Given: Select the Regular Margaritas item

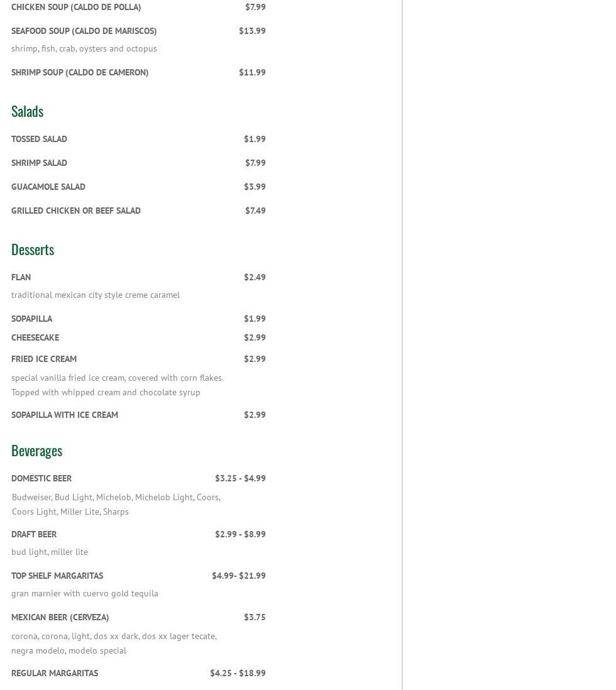Looking at the screenshot, I should click(55, 673).
